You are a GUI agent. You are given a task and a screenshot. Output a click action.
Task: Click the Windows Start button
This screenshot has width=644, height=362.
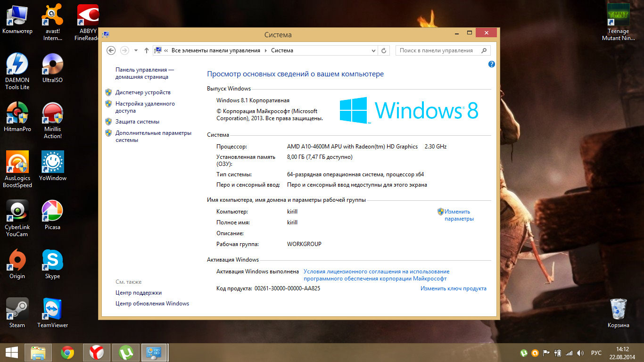[11, 353]
